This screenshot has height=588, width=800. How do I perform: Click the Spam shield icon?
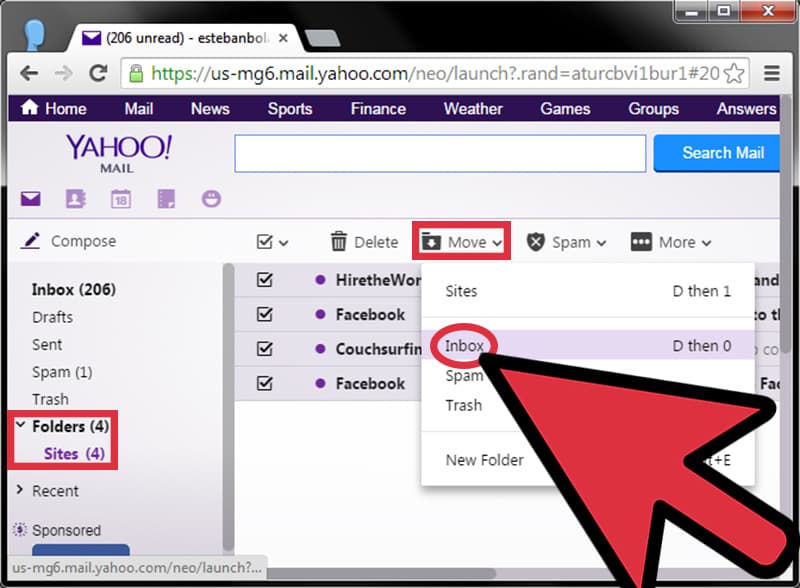point(536,242)
